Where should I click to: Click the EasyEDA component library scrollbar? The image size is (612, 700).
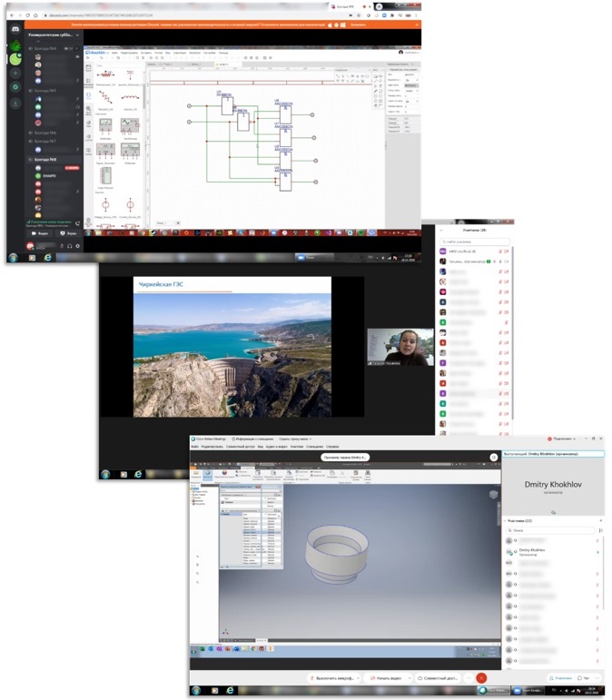pos(143,94)
